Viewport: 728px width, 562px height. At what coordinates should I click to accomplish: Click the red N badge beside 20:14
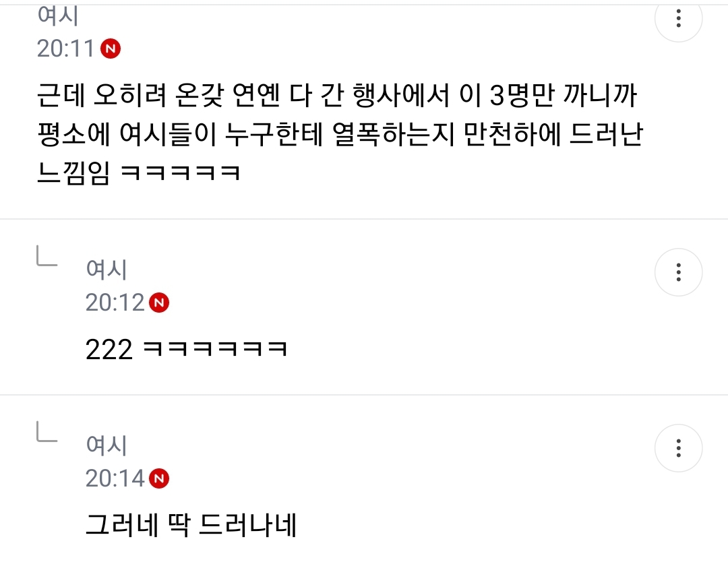(159, 478)
